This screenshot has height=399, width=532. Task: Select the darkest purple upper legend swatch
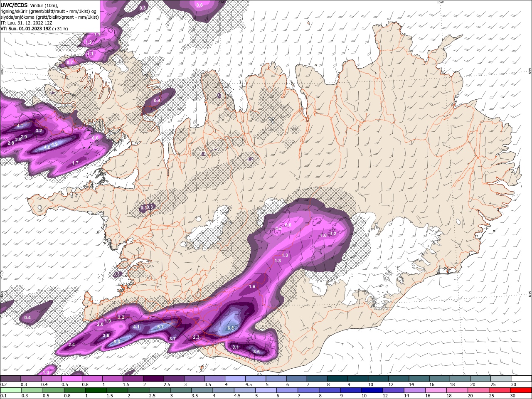(x=153, y=378)
